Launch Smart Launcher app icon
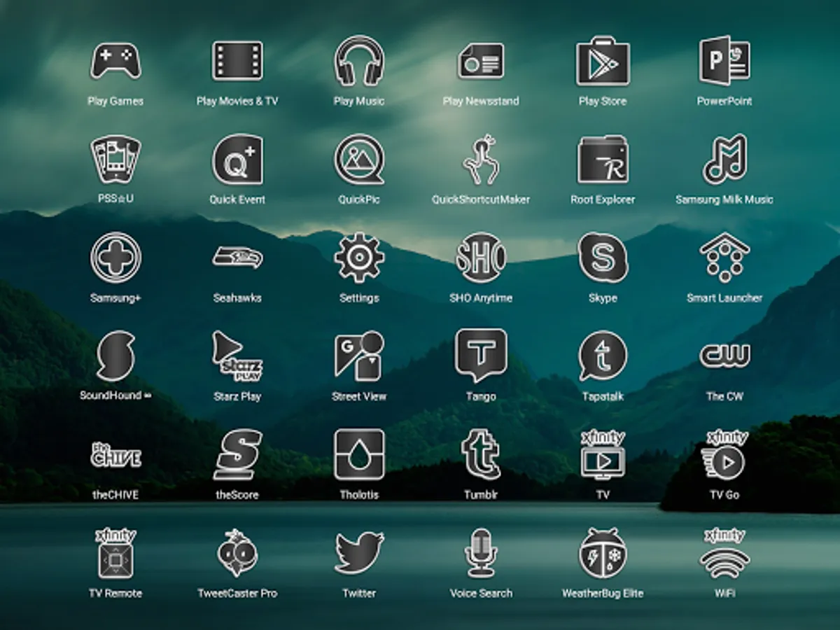 click(724, 258)
